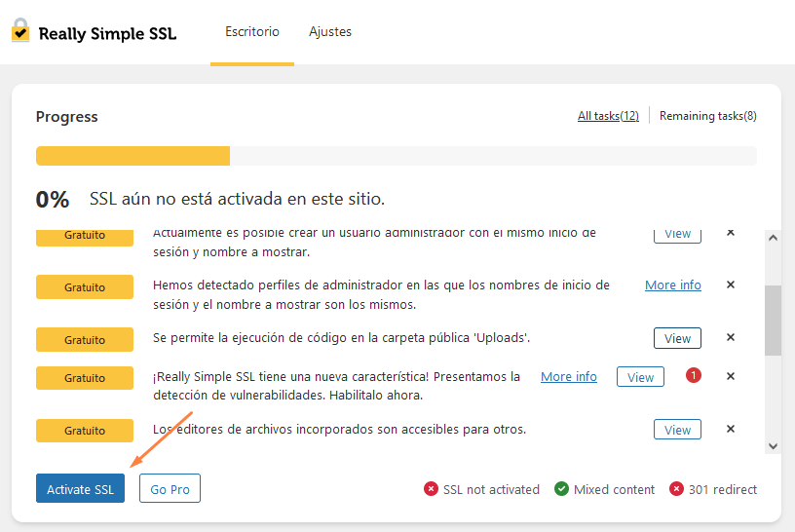Open More info for administrator profiles notice
The height and width of the screenshot is (532, 795).
coord(673,285)
